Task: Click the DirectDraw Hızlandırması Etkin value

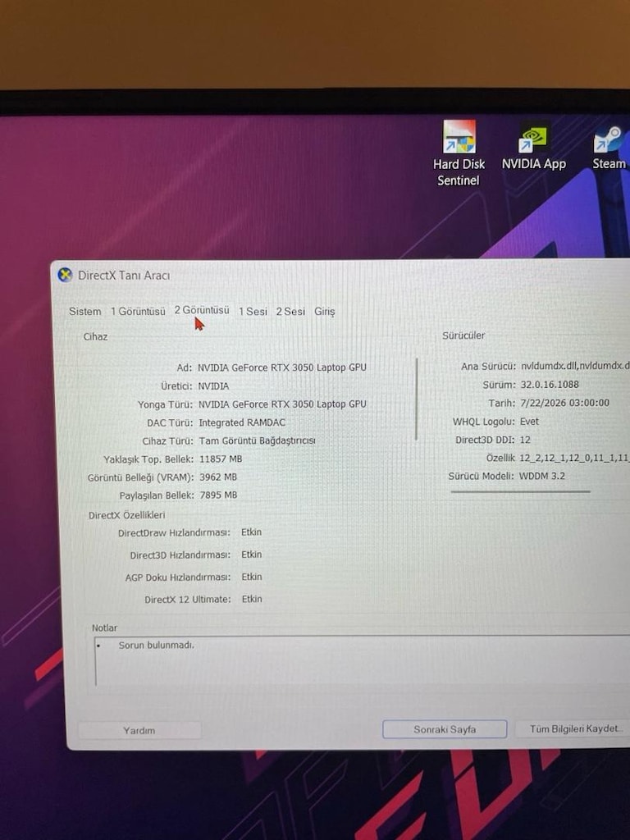Action: [x=251, y=532]
